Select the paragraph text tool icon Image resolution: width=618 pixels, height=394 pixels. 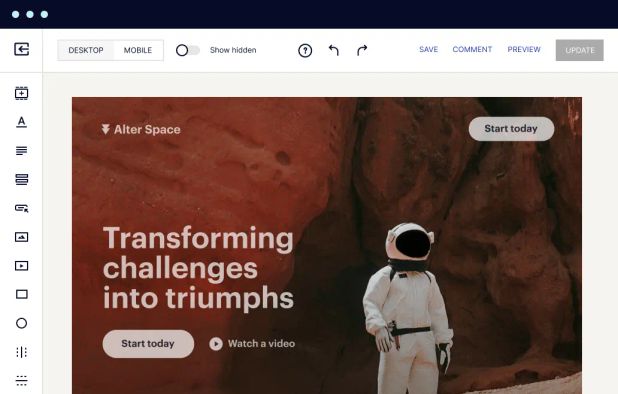[22, 151]
